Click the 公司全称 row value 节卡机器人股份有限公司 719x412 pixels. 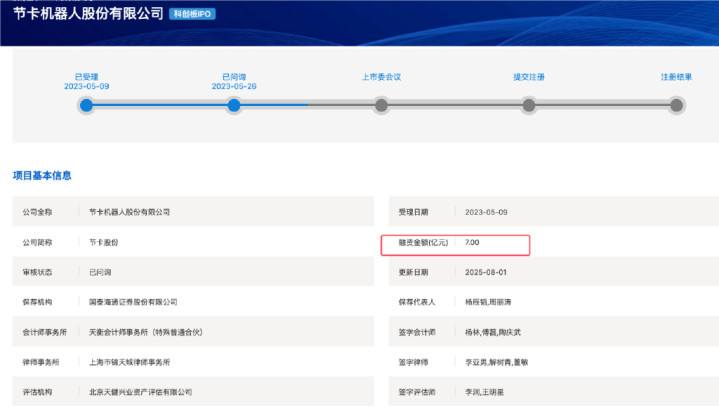(129, 212)
